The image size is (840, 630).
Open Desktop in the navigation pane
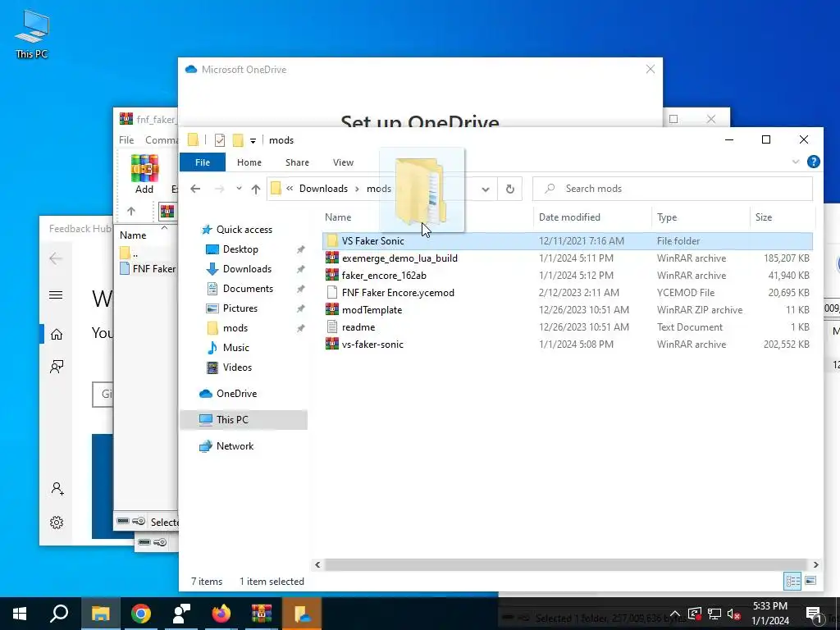[240, 249]
